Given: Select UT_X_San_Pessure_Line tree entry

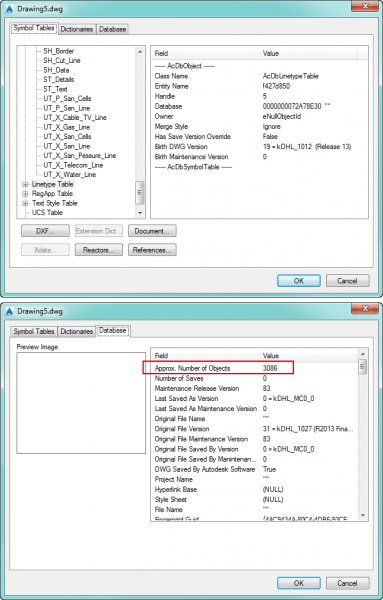Looking at the screenshot, I should (80, 155).
